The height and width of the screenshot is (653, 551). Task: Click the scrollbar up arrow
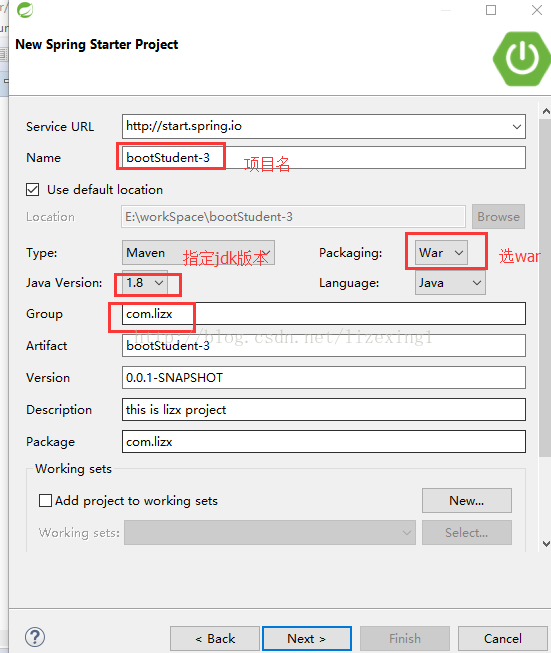pyautogui.click(x=546, y=111)
